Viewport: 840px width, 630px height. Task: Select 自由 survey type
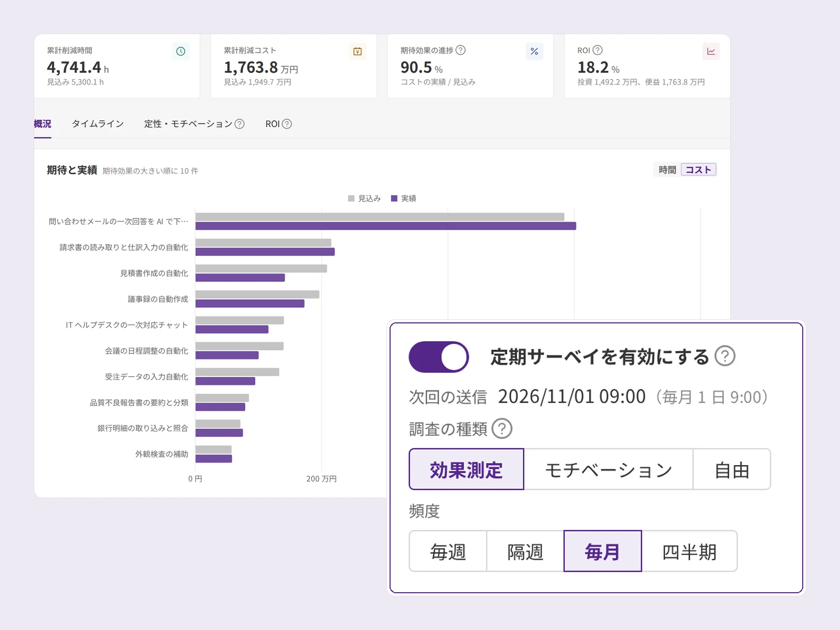click(732, 469)
